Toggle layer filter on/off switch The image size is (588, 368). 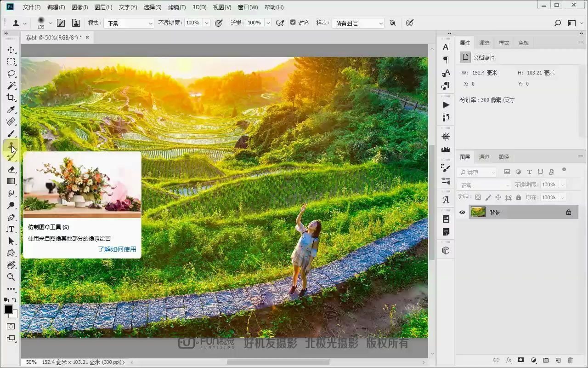(564, 170)
